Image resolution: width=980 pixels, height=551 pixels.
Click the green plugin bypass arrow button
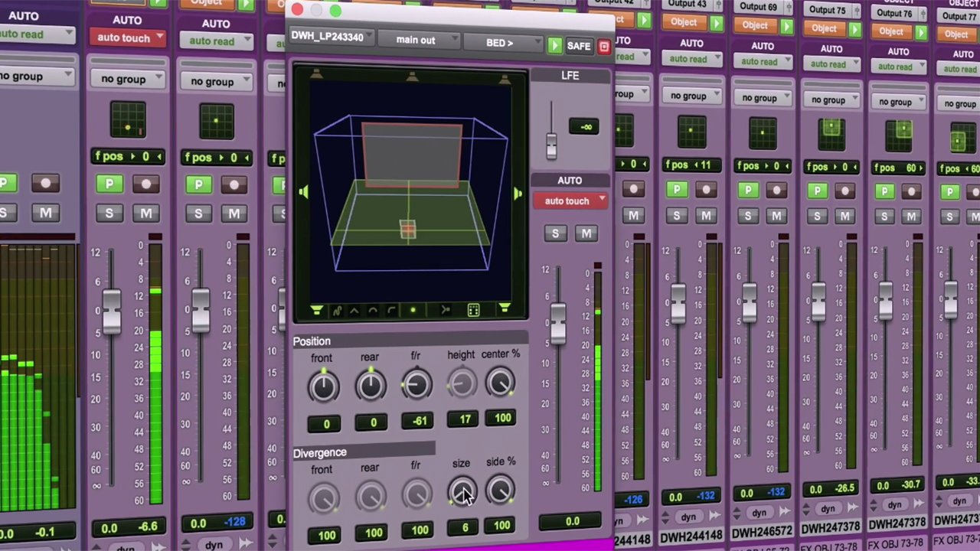(554, 45)
